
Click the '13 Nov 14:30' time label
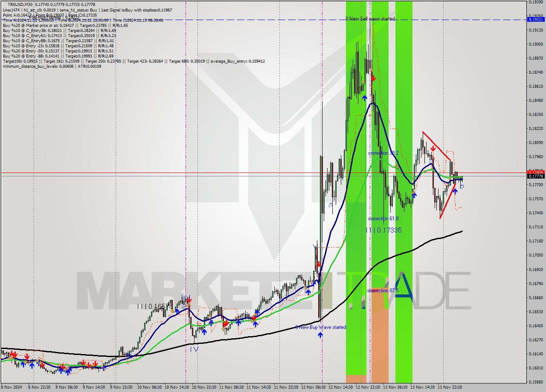(x=423, y=387)
